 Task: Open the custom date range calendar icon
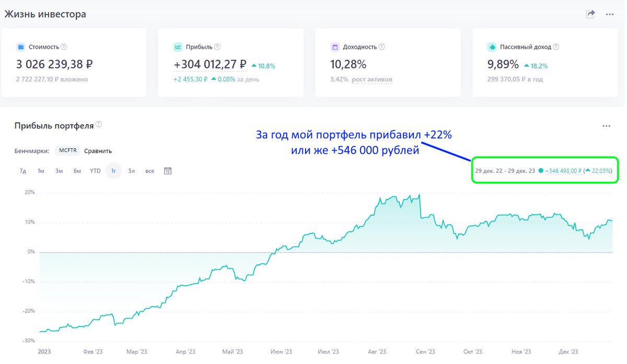tap(168, 171)
